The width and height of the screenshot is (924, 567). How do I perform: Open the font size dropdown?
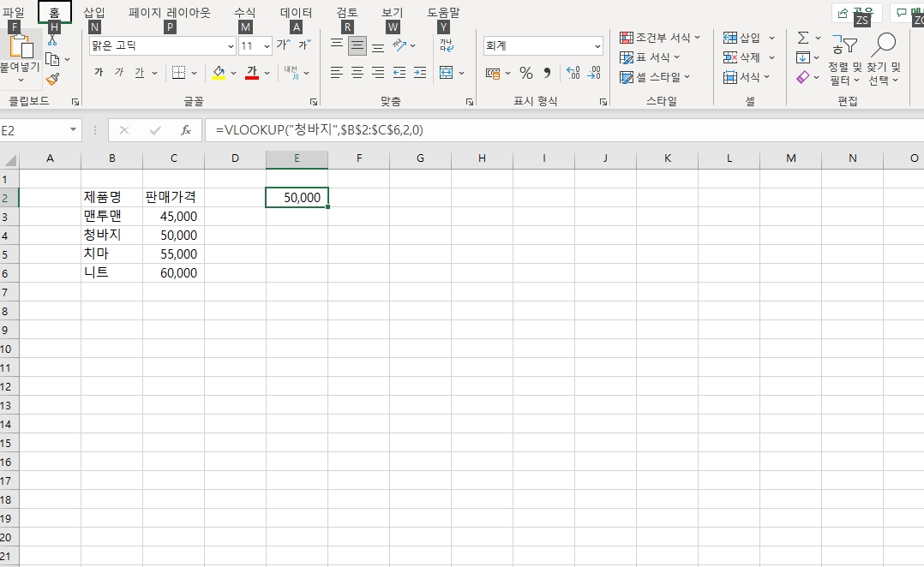tap(267, 46)
